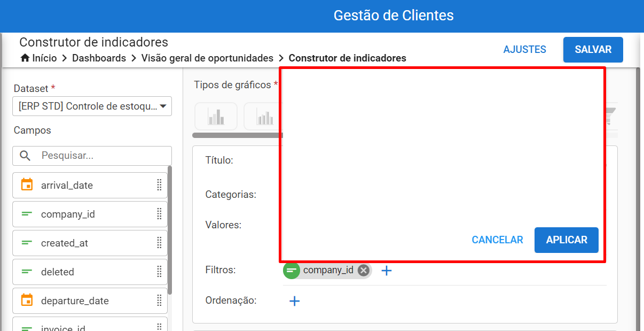
Task: Click the text-type icon of deleted
Action: [27, 272]
